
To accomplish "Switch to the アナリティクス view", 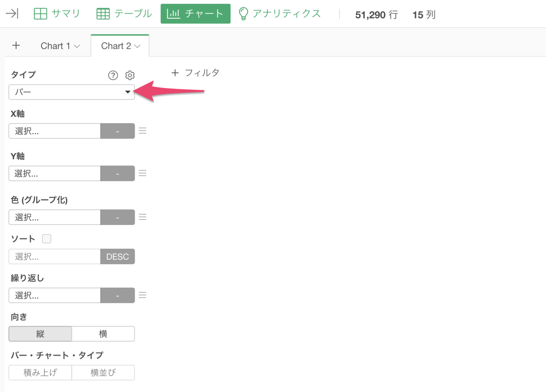I will 280,14.
